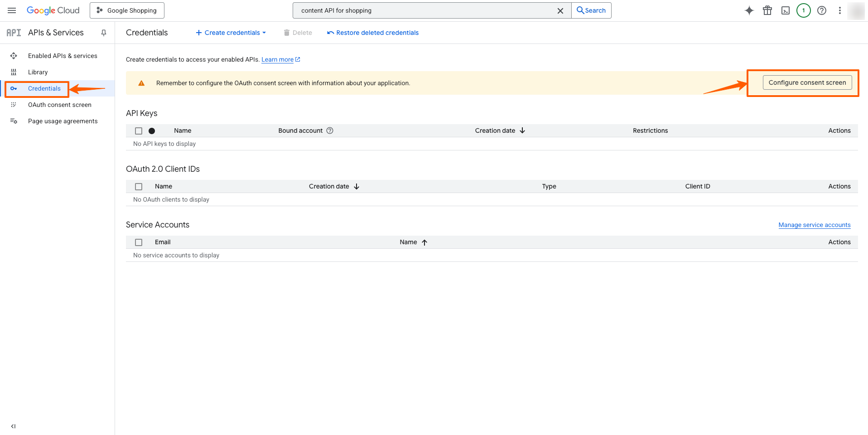Tick the API Keys select-all checkbox
This screenshot has width=868, height=435.
pos(139,131)
